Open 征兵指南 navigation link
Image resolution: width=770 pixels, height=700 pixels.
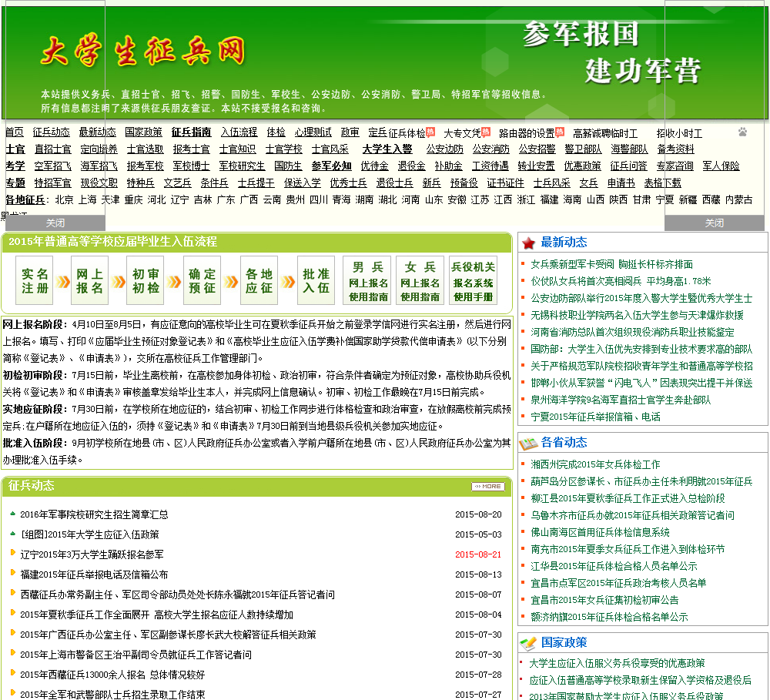coord(191,132)
